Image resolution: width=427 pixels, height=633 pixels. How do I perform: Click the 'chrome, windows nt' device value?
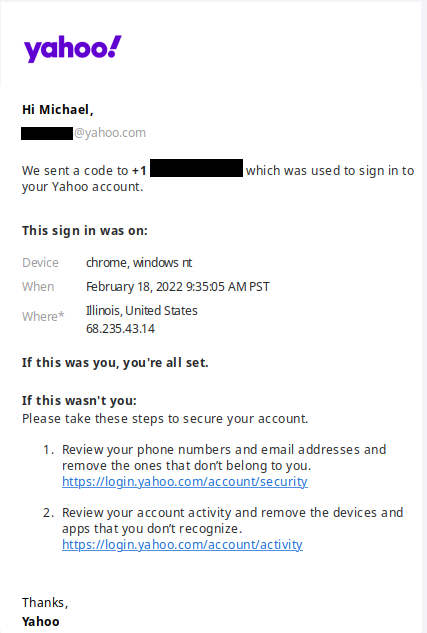[139, 263]
